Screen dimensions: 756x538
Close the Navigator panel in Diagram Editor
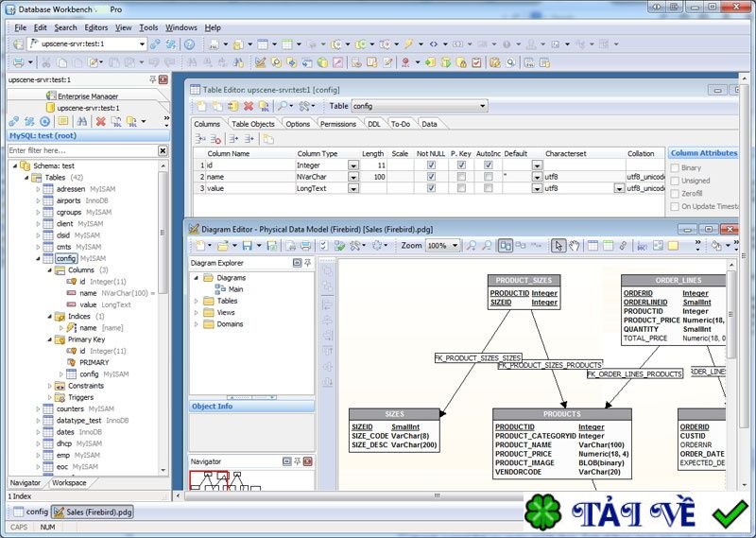click(x=308, y=461)
